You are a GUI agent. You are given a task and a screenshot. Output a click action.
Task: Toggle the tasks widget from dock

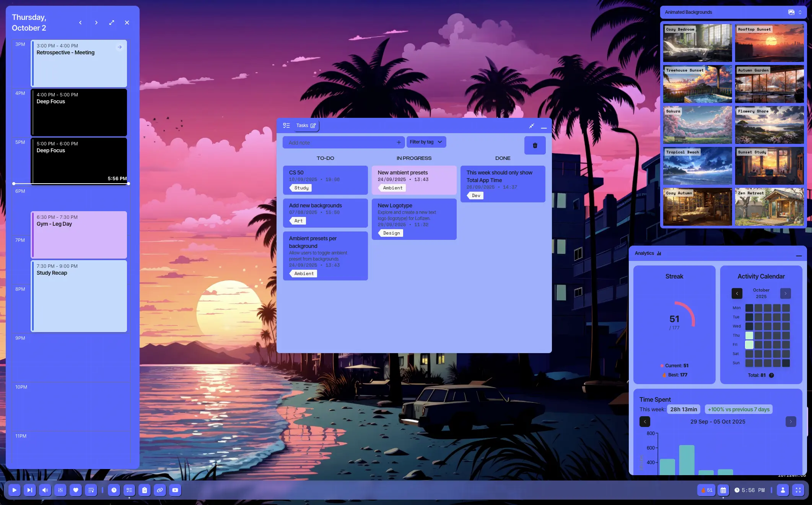(129, 490)
